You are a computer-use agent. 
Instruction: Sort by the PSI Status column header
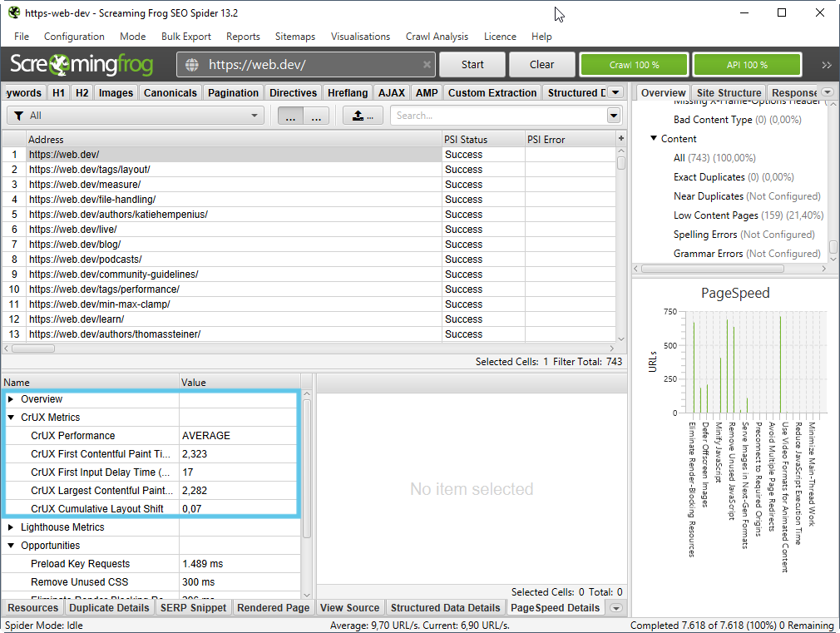pos(482,140)
